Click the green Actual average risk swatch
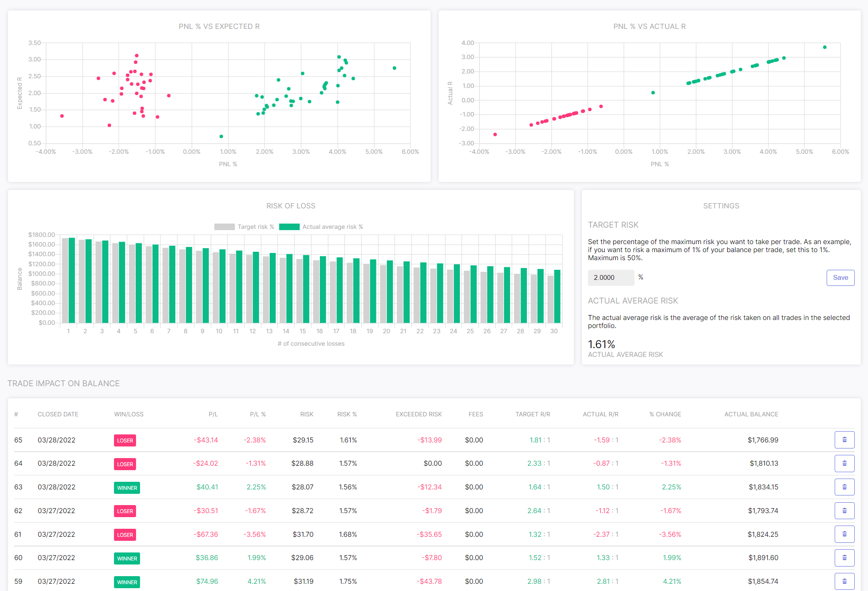868x591 pixels. coord(289,227)
